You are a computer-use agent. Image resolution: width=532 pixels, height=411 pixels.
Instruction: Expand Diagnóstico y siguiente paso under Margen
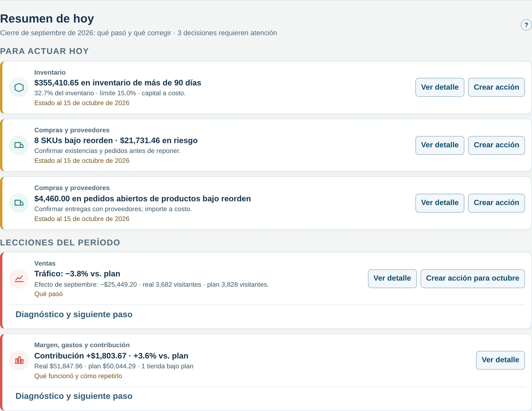click(74, 396)
